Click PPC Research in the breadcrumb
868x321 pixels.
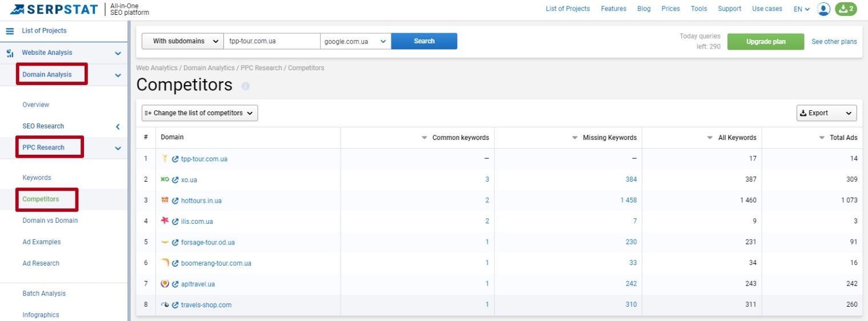(x=261, y=68)
